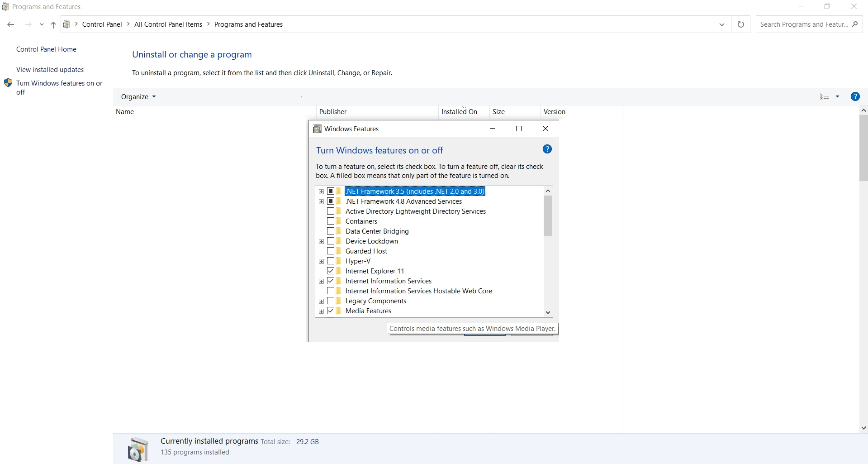Click the Programs and Features title bar icon

[x=5, y=7]
